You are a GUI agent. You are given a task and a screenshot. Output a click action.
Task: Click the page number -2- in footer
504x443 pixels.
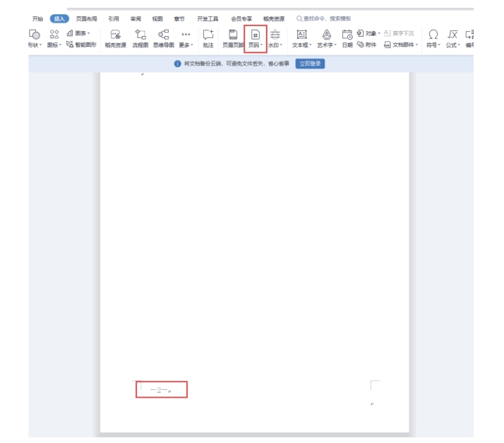pos(160,390)
